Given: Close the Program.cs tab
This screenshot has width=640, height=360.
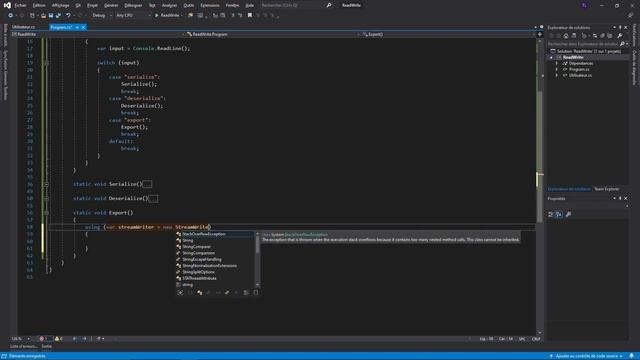Looking at the screenshot, I should click(x=83, y=27).
